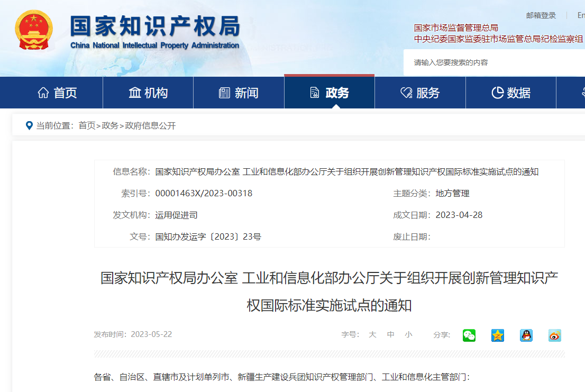Open the 服务 navigation tab
This screenshot has width=585, height=392.
pyautogui.click(x=420, y=93)
